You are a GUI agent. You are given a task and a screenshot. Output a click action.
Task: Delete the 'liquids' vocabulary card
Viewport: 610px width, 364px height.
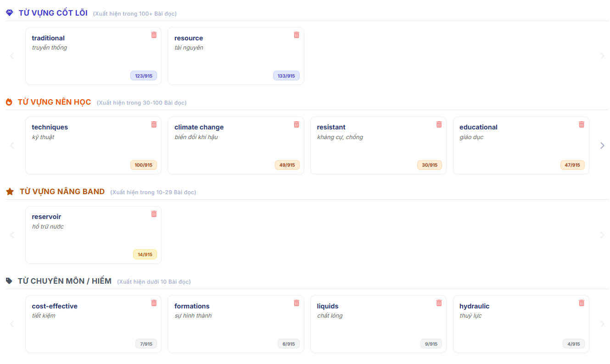pyautogui.click(x=439, y=303)
